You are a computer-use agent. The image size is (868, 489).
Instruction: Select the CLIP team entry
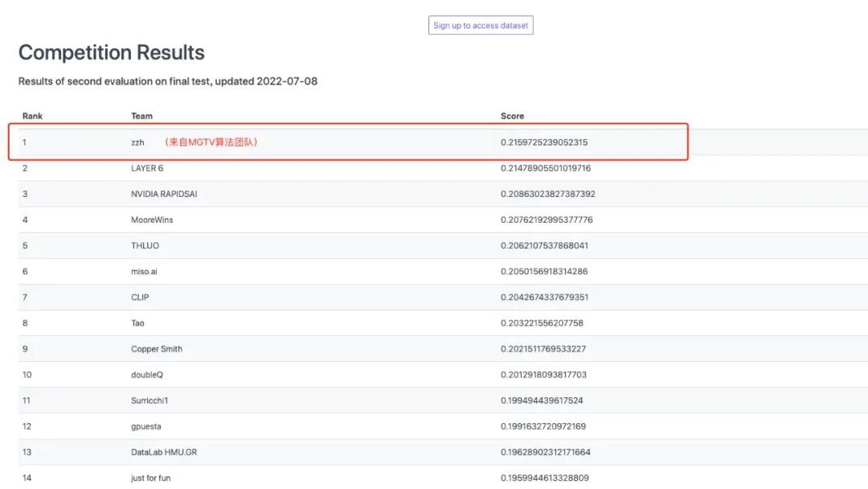pos(140,297)
